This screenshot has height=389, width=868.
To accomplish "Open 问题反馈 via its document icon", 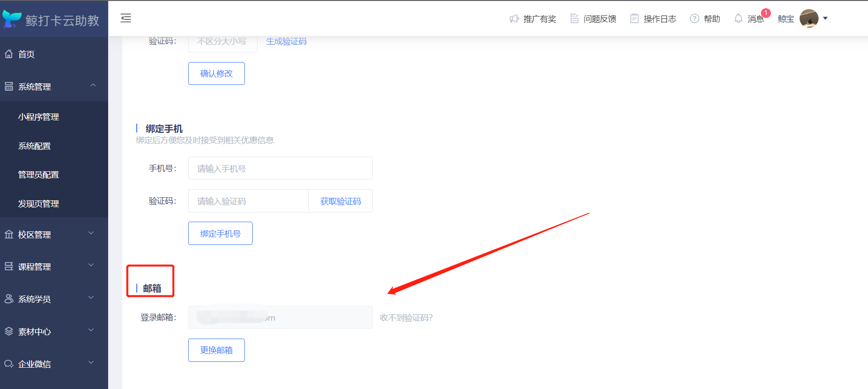I will point(574,19).
